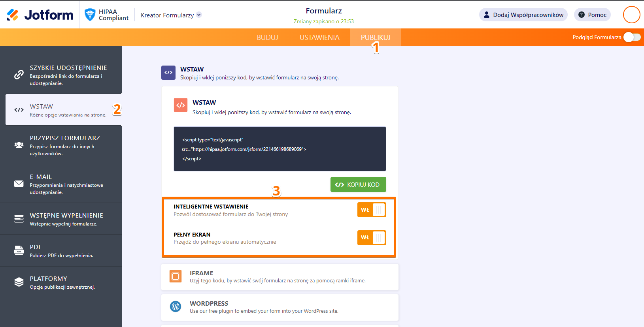
Task: Click the 'Zmiany zapisano o 23:53' status text
Action: [324, 21]
